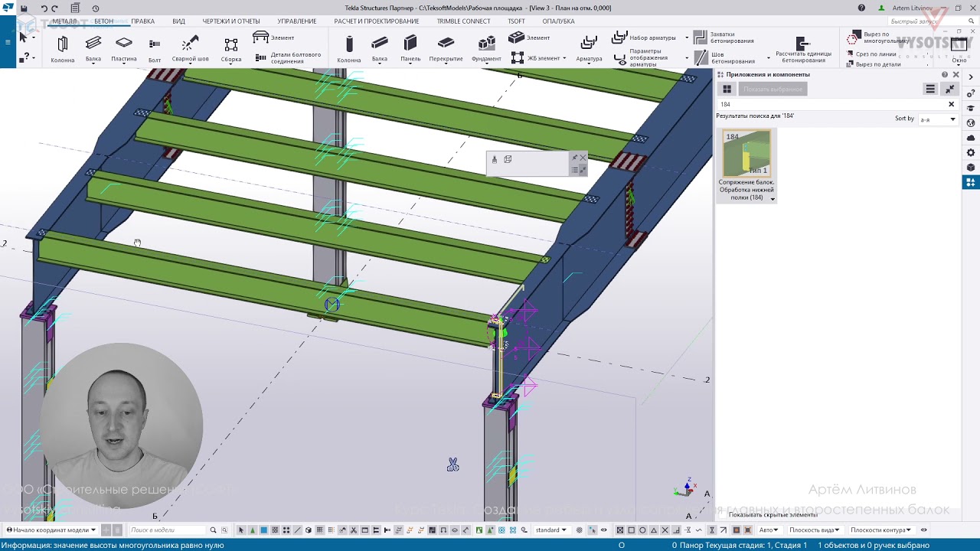
Task: Click the Artem Litvinov user account
Action: click(906, 8)
